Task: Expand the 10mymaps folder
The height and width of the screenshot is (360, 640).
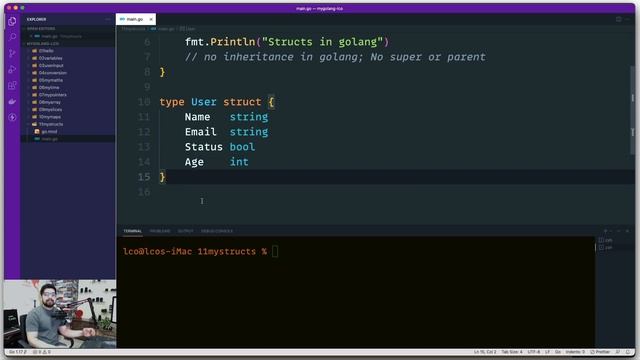Action: point(68,117)
